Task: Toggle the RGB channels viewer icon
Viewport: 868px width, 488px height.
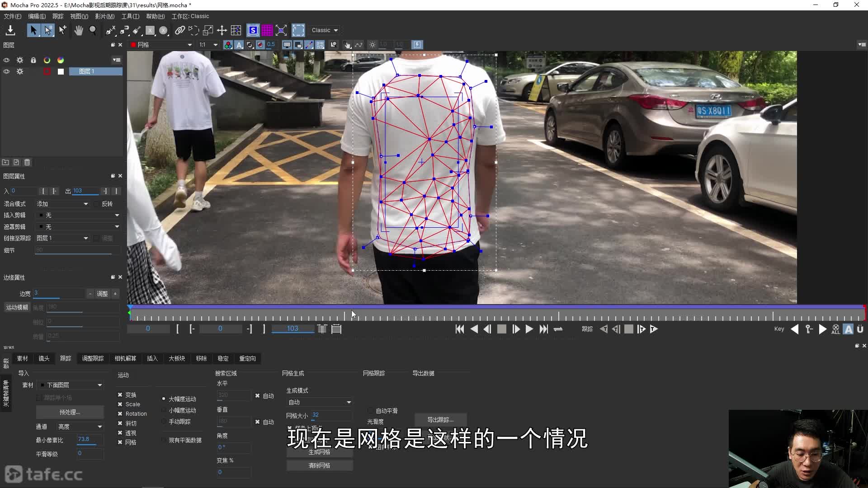Action: click(228, 45)
